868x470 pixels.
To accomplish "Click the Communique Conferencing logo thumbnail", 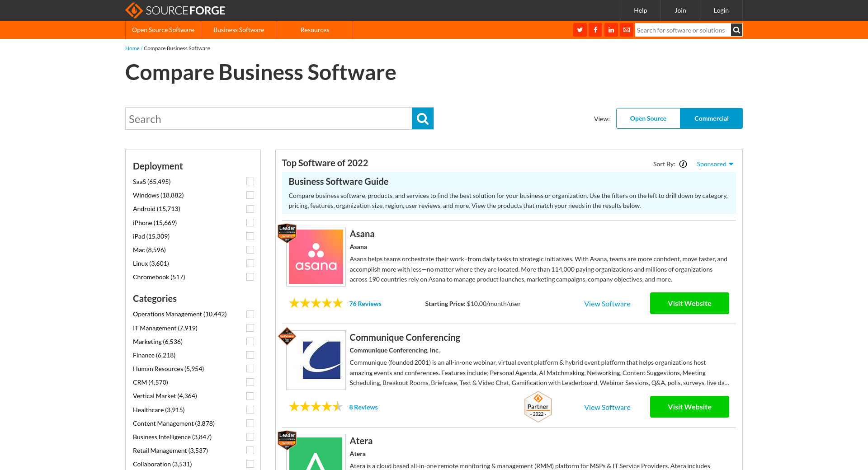I will [x=316, y=360].
